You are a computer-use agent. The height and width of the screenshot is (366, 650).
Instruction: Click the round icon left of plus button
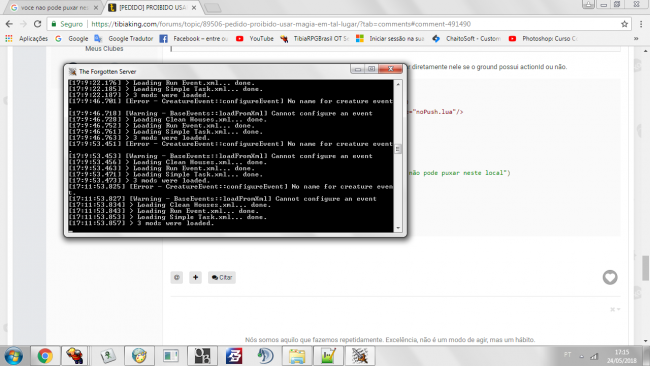[177, 277]
